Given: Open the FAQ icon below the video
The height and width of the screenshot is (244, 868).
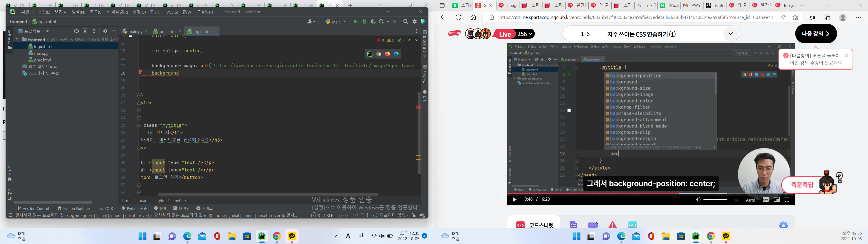Looking at the screenshot, I should 632,224.
